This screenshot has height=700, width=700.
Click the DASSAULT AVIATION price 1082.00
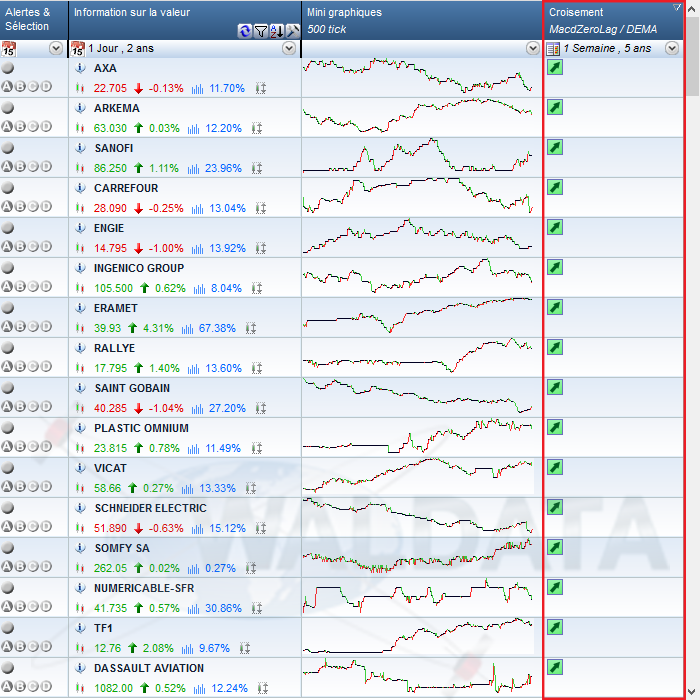113,688
